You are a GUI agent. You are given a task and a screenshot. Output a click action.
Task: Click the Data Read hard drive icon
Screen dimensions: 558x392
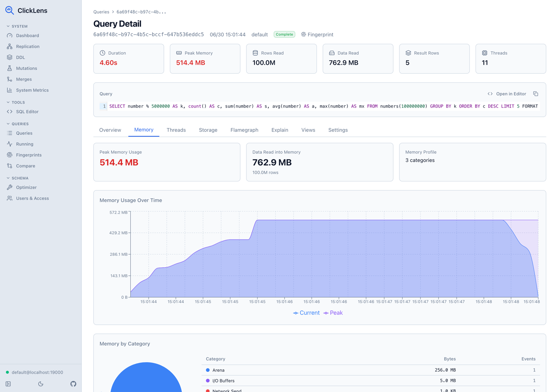click(332, 53)
